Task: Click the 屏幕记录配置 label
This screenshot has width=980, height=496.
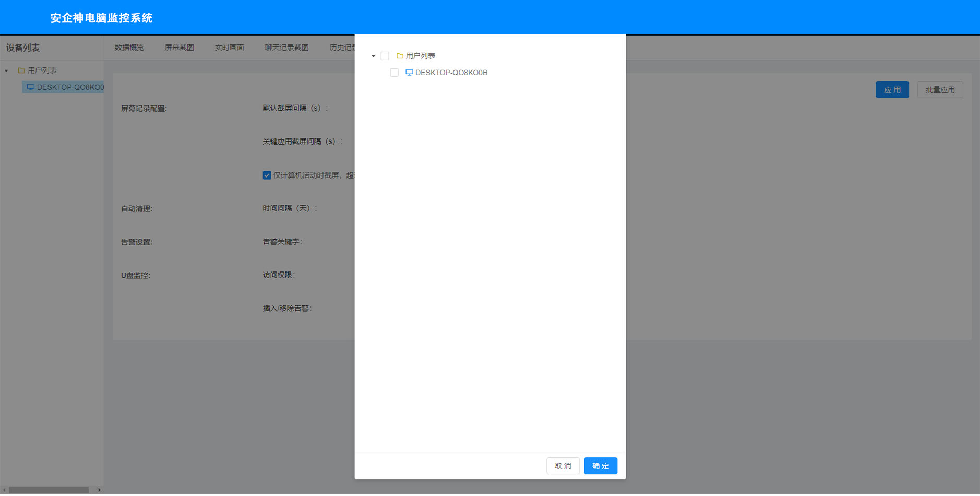Action: (144, 109)
